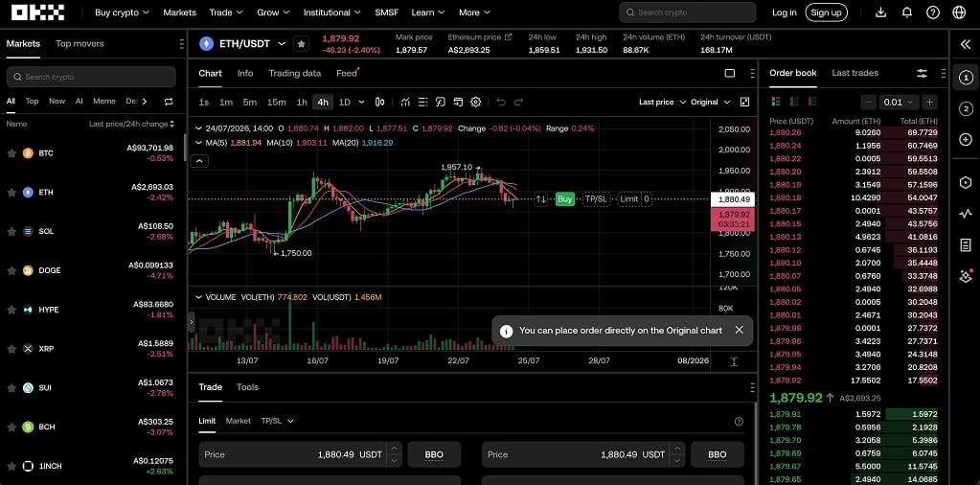Dismiss the Original chart notification
Image resolution: width=980 pixels, height=485 pixels.
(x=739, y=330)
